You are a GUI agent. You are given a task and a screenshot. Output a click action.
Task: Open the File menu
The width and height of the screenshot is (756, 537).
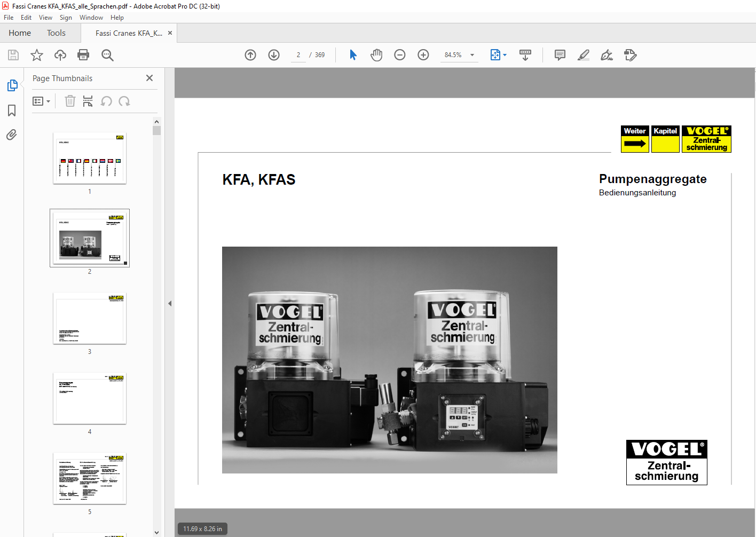click(x=9, y=18)
